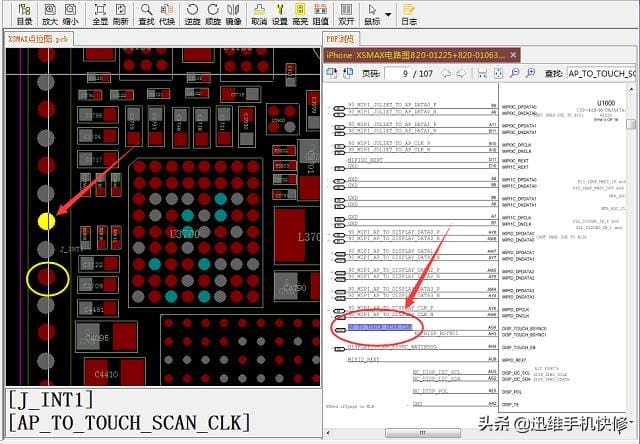The image size is (640, 444).
Task: Click the PDF zoom-in magnifier icon
Action: (530, 73)
